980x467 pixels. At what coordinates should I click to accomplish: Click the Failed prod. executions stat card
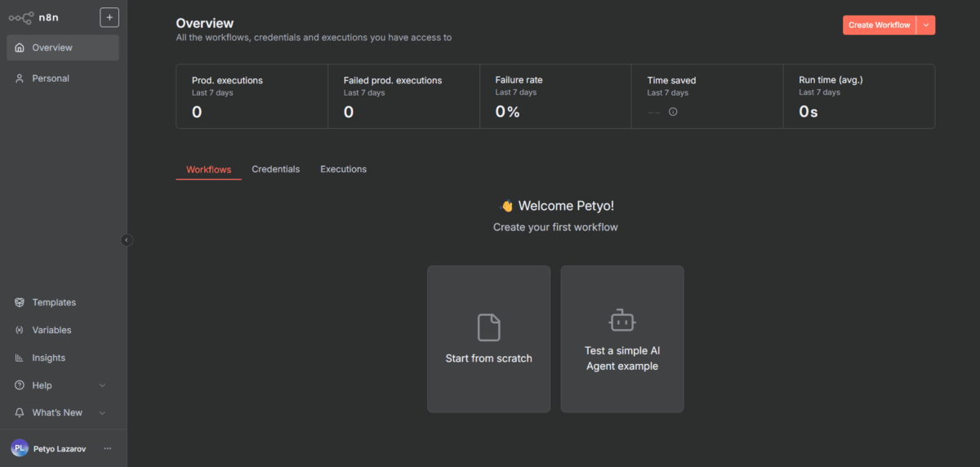(x=404, y=96)
